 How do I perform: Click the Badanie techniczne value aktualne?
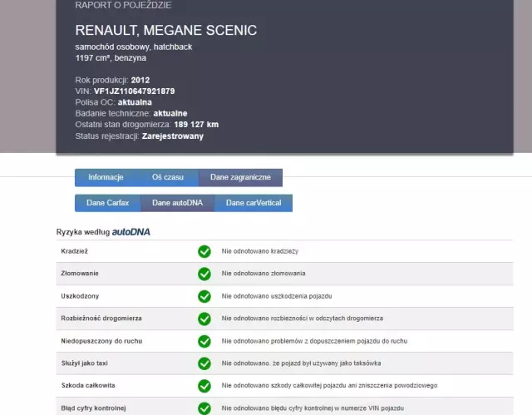170,113
